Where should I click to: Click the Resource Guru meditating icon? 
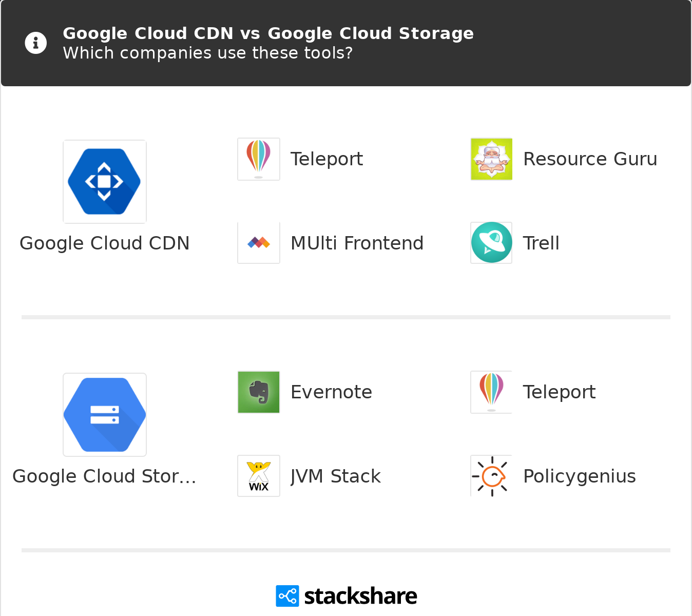(491, 159)
